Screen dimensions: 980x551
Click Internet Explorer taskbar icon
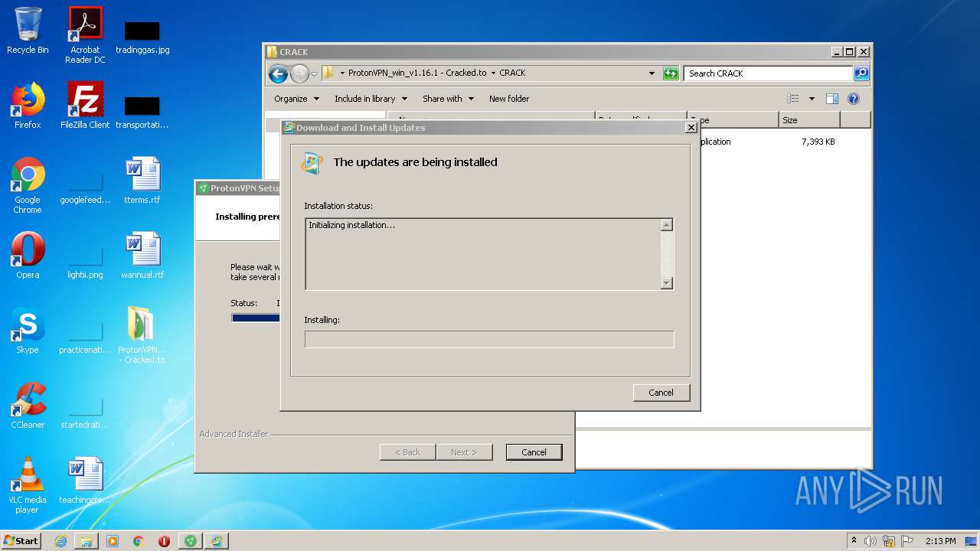(61, 541)
